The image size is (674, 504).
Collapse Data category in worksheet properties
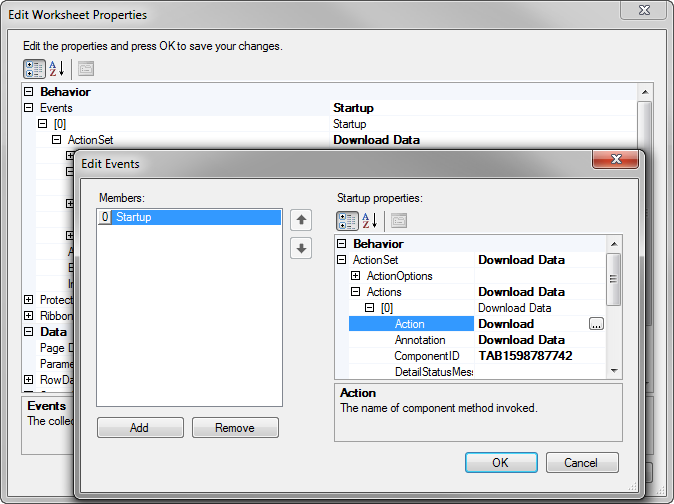29,332
